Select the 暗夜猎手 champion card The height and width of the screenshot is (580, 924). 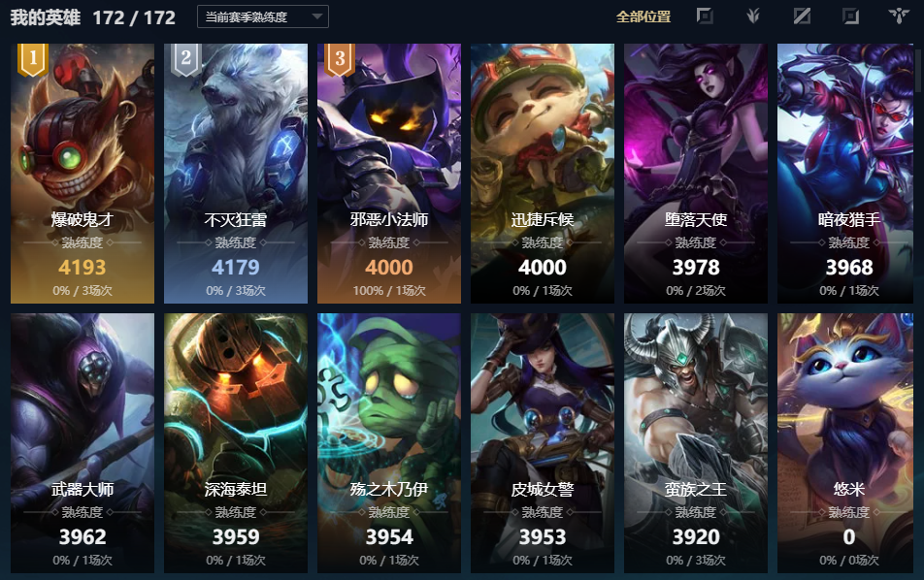(x=845, y=174)
